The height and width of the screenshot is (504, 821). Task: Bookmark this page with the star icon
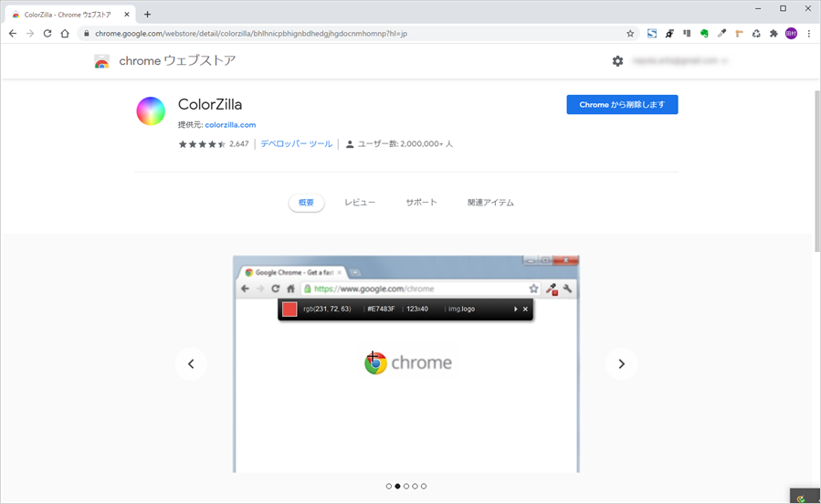(630, 34)
